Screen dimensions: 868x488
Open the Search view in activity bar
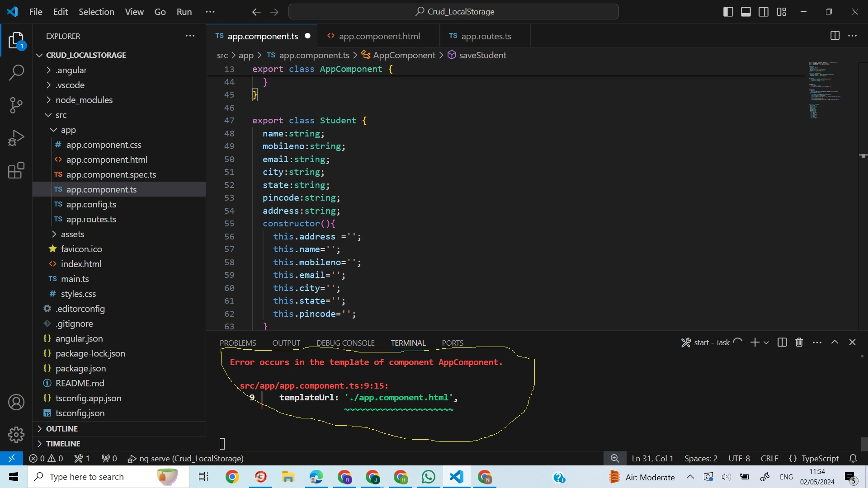[16, 72]
